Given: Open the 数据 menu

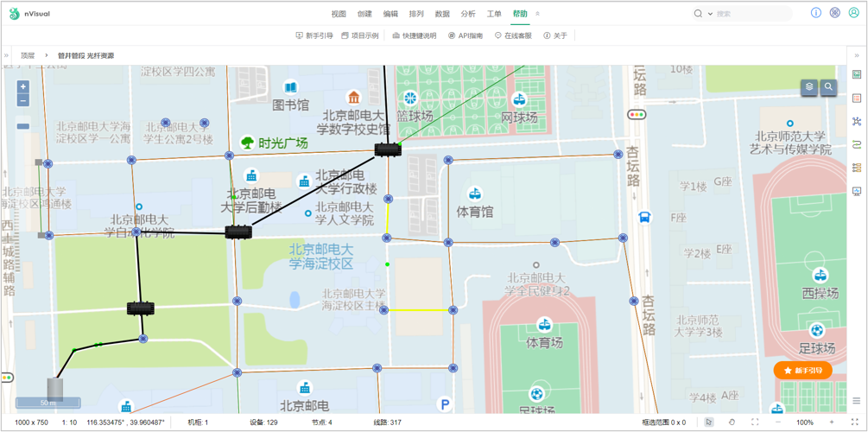Looking at the screenshot, I should pyautogui.click(x=442, y=14).
